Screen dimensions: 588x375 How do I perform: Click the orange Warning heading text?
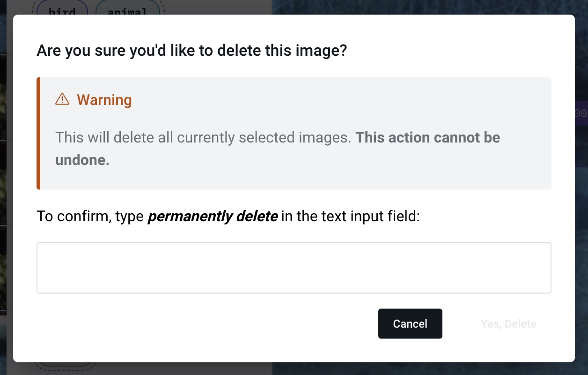click(x=104, y=100)
